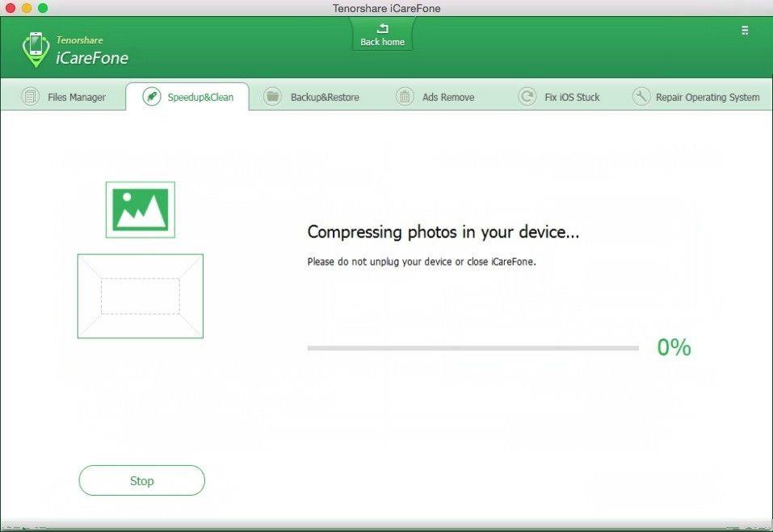Click the 'Please do not unplug your device' notice

click(422, 262)
